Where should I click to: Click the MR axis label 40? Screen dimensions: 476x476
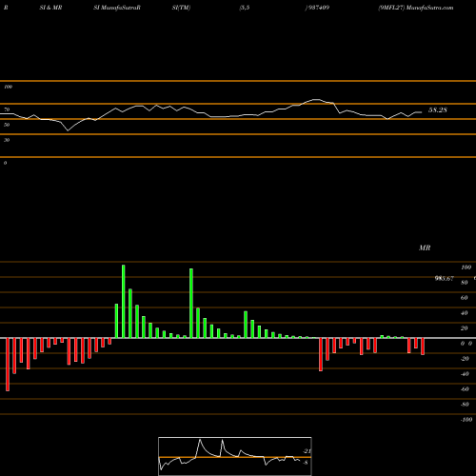(x=465, y=313)
